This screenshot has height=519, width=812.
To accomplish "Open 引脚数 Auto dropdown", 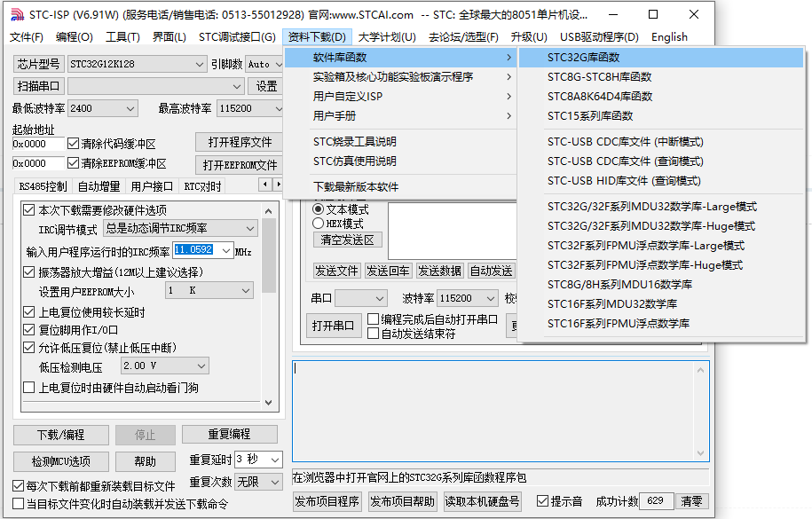I will (264, 64).
